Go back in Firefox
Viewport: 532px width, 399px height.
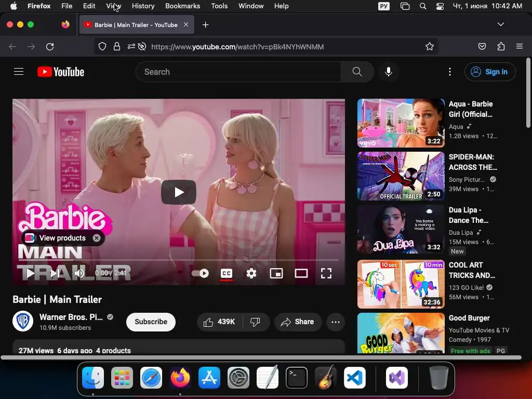click(x=12, y=46)
